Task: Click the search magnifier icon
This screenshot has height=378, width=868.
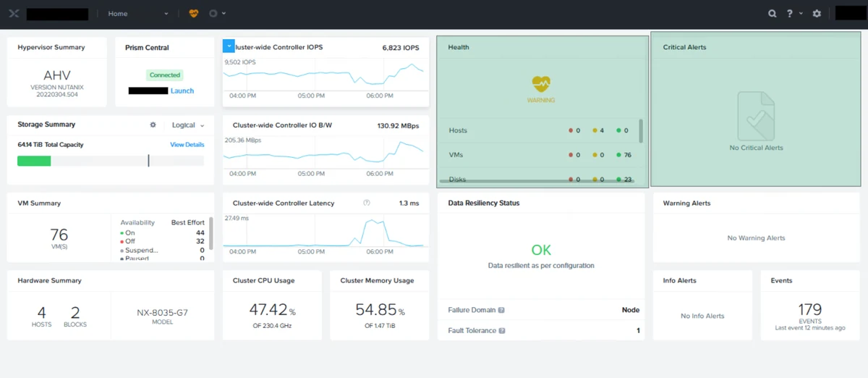Action: tap(773, 14)
